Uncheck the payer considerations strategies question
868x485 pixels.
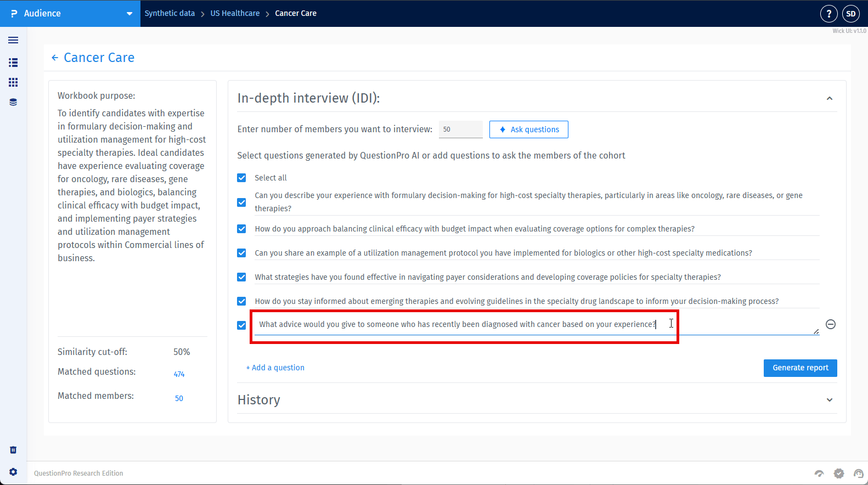pyautogui.click(x=241, y=277)
